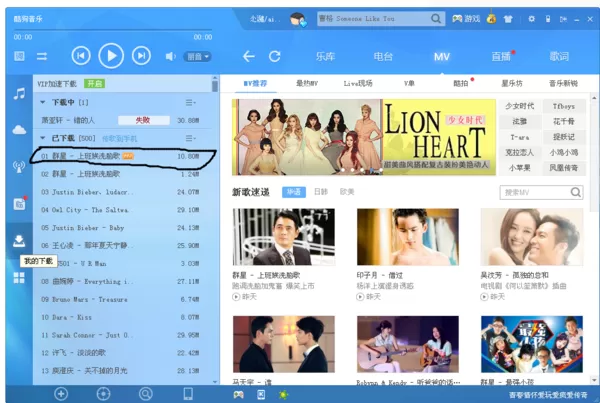Image resolution: width=600 pixels, height=403 pixels.
Task: Open the 酷拍 sub-tab
Action: pos(461,83)
